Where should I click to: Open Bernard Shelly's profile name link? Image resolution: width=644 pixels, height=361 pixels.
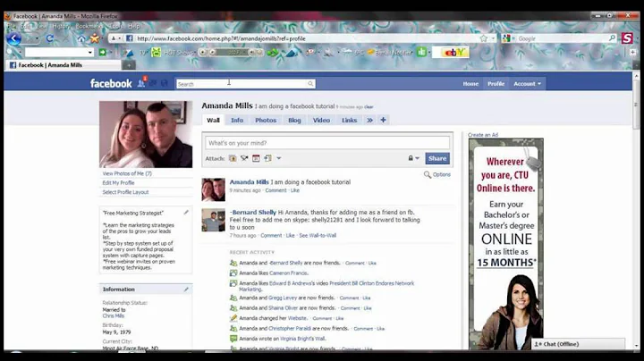tap(253, 213)
